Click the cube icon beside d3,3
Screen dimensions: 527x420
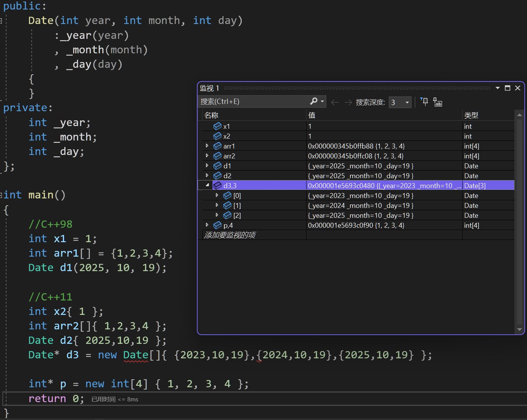[x=217, y=185]
